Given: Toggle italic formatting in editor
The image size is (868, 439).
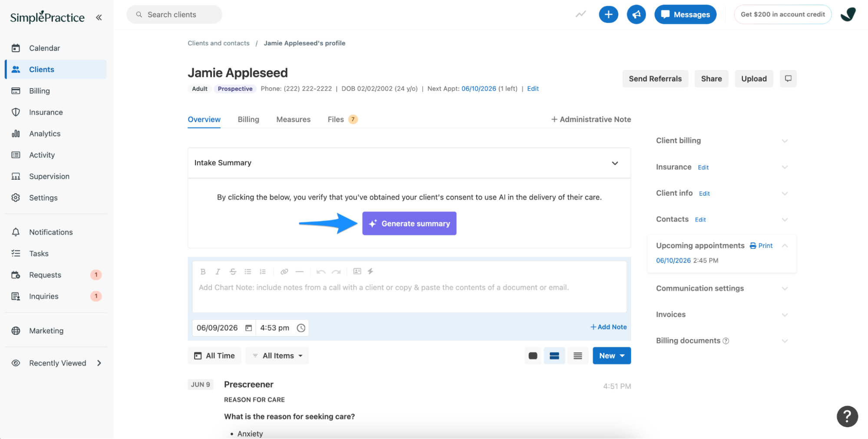Looking at the screenshot, I should [x=218, y=271].
